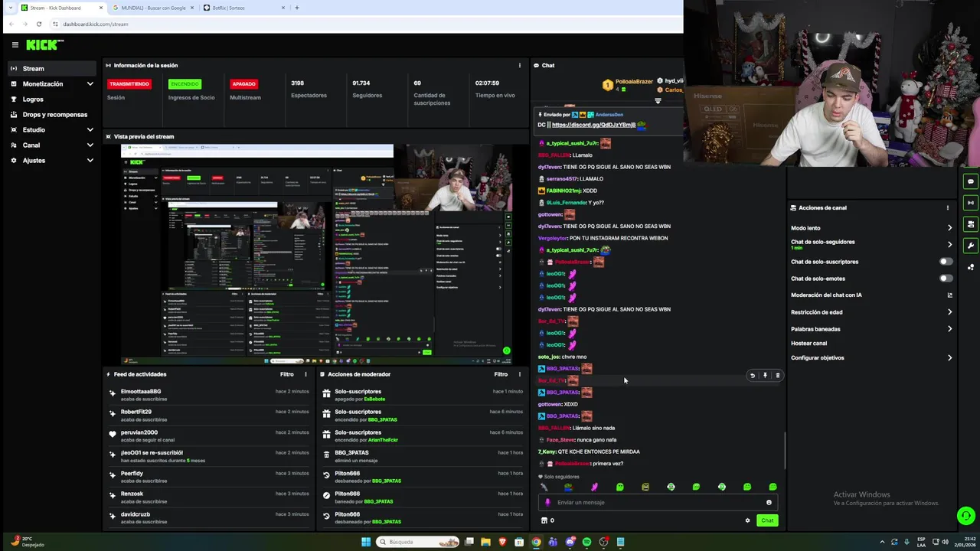
Task: Open File Explorer from the taskbar
Action: 485,542
